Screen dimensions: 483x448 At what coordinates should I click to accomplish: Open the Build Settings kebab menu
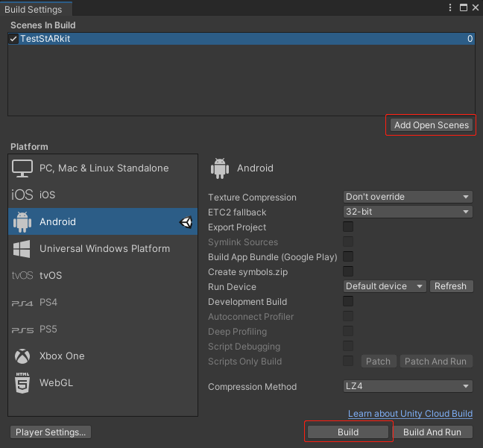tap(450, 7)
